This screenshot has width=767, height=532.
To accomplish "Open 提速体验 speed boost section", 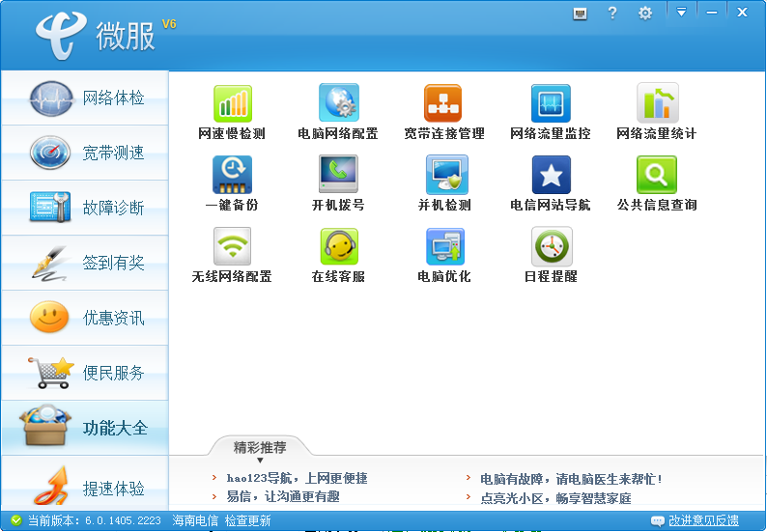I will (x=85, y=484).
